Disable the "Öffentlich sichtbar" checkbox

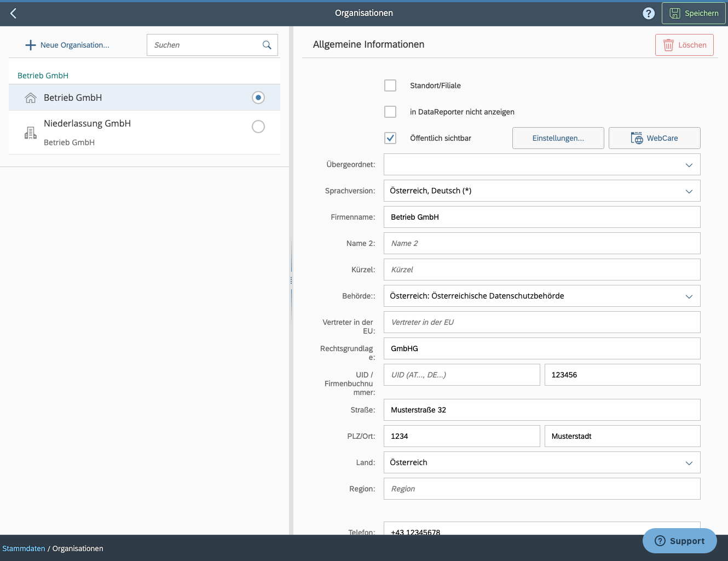click(x=390, y=138)
